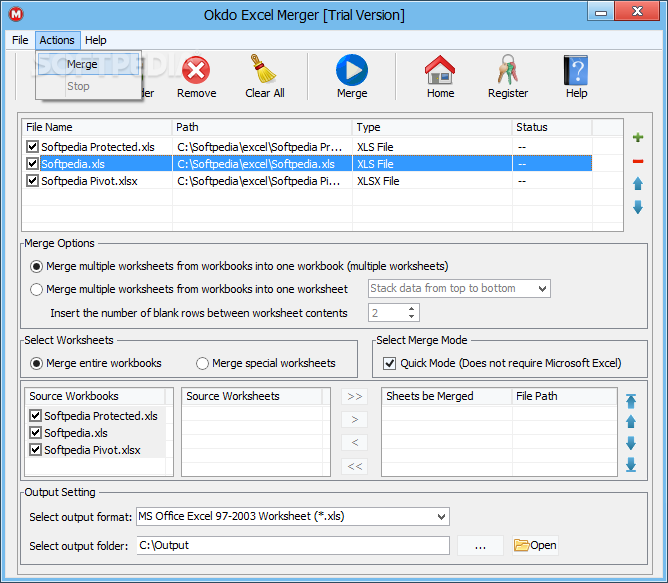This screenshot has height=583, width=668.
Task: Open the File menu
Action: (x=20, y=40)
